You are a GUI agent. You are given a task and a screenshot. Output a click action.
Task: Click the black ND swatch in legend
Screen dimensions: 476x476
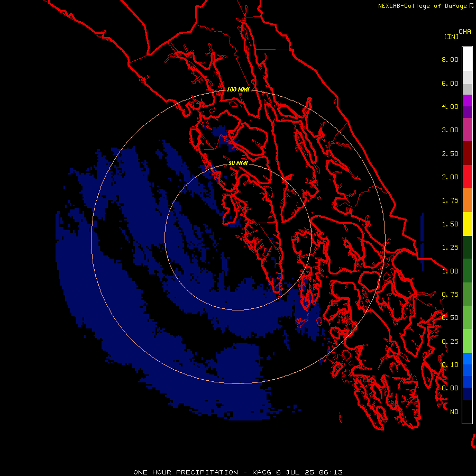point(467,411)
